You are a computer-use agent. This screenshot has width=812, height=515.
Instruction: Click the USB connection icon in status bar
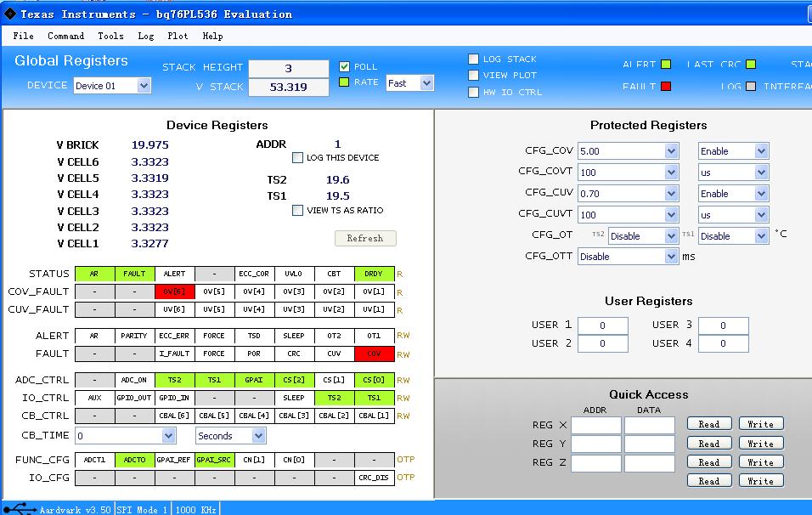pyautogui.click(x=20, y=509)
